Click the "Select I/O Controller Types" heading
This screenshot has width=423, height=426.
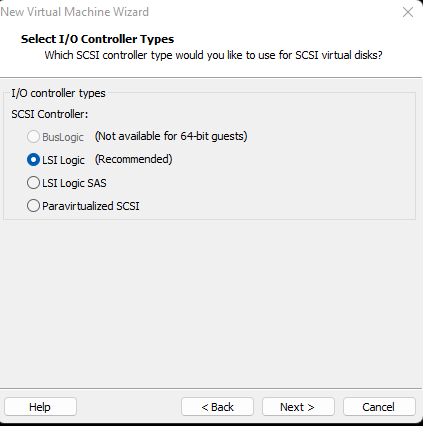[97, 39]
